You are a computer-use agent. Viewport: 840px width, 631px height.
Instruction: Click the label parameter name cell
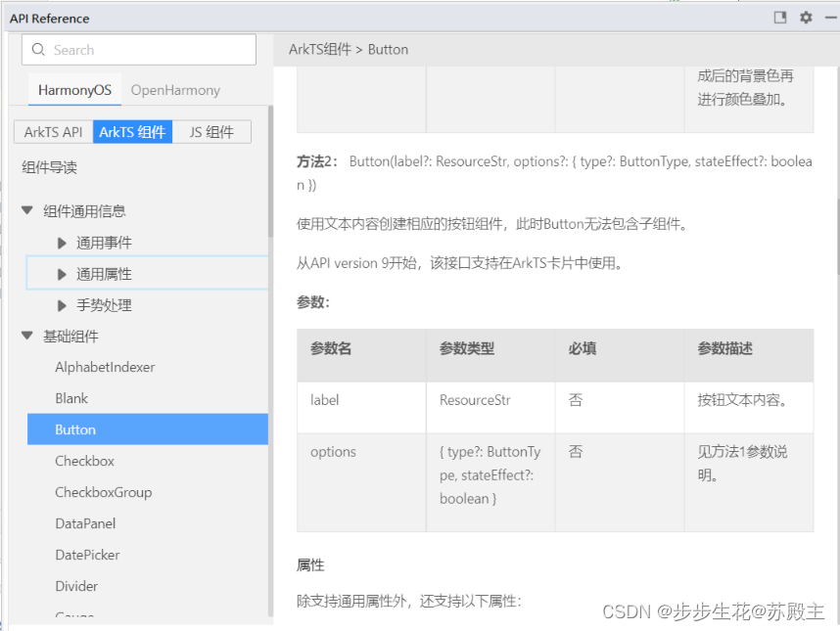click(x=361, y=407)
